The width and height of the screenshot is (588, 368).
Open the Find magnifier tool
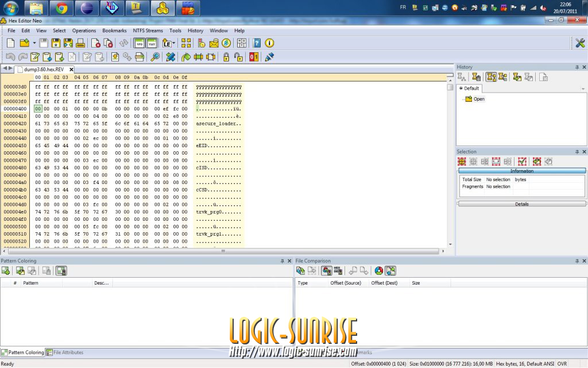point(155,57)
